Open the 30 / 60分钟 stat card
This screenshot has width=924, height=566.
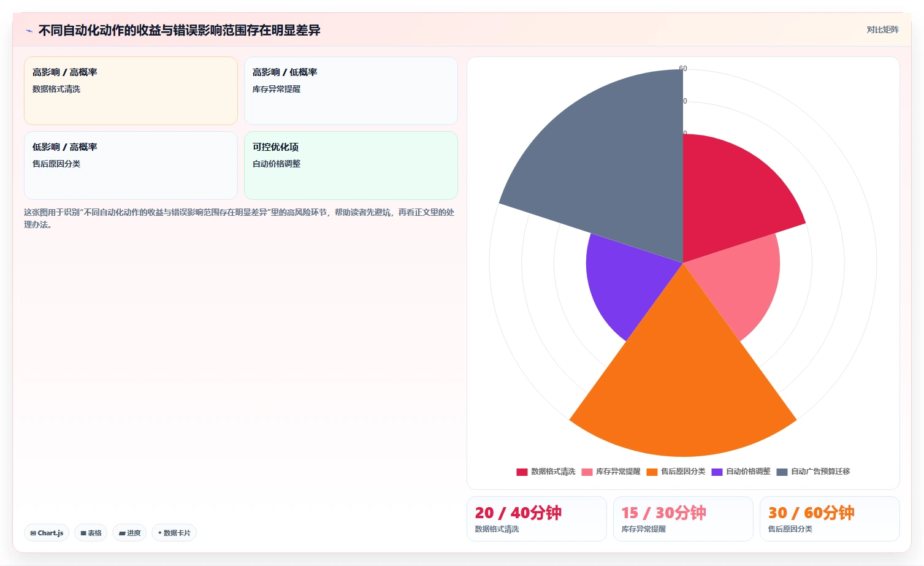click(x=830, y=519)
